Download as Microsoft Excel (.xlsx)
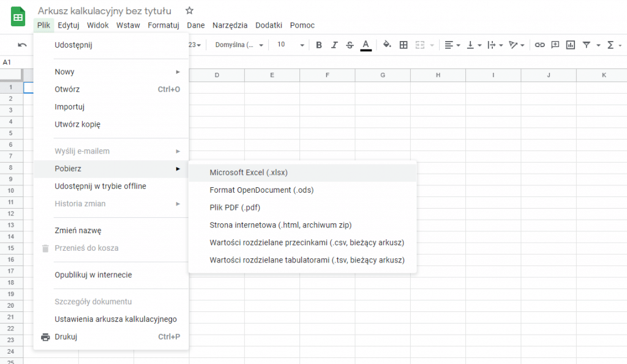Viewport: 627px width, 364px height. [x=302, y=173]
